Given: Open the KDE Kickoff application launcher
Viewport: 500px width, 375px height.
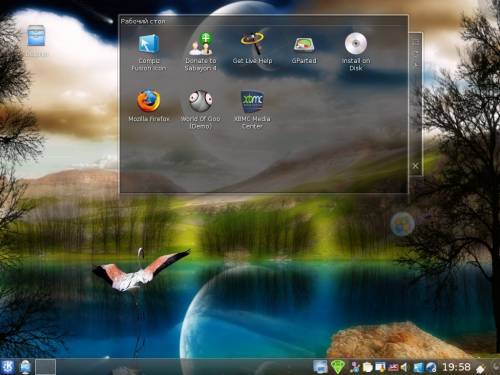Looking at the screenshot, I should tap(7, 367).
